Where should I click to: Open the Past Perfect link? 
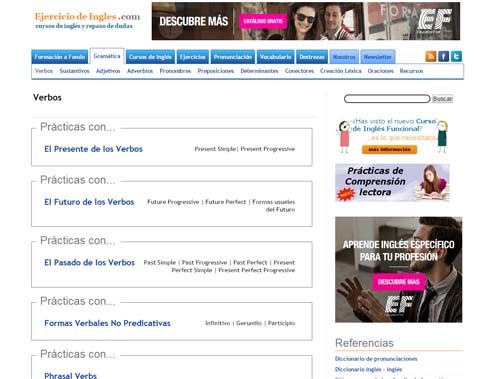point(250,263)
